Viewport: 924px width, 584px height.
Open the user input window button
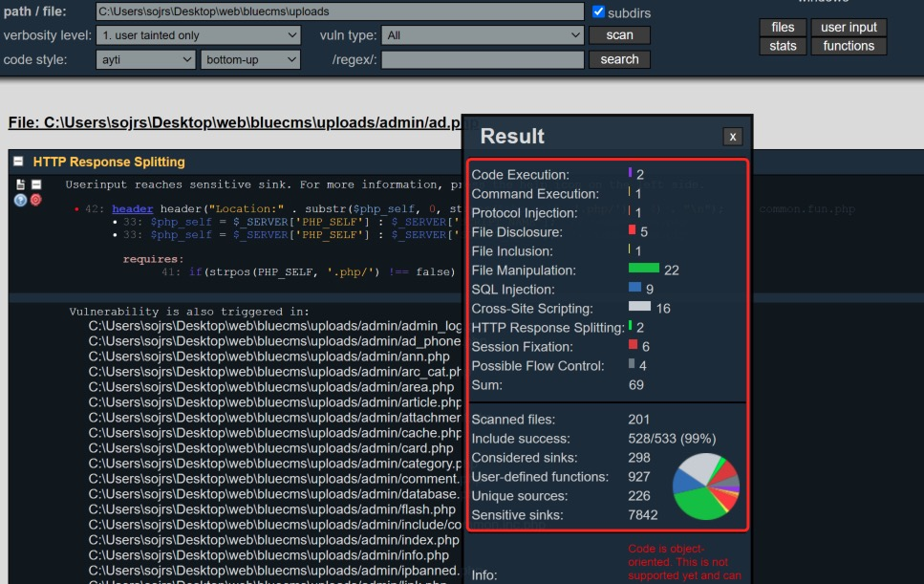click(849, 27)
